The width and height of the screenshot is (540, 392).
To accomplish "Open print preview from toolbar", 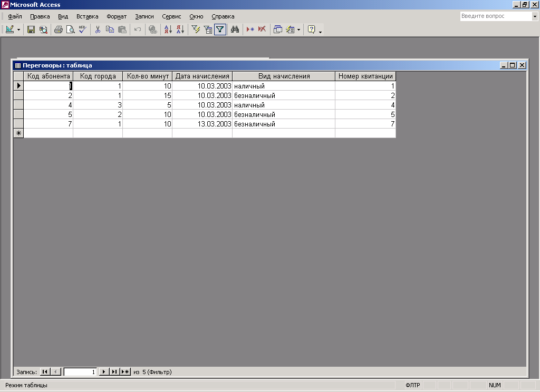I will (x=71, y=30).
